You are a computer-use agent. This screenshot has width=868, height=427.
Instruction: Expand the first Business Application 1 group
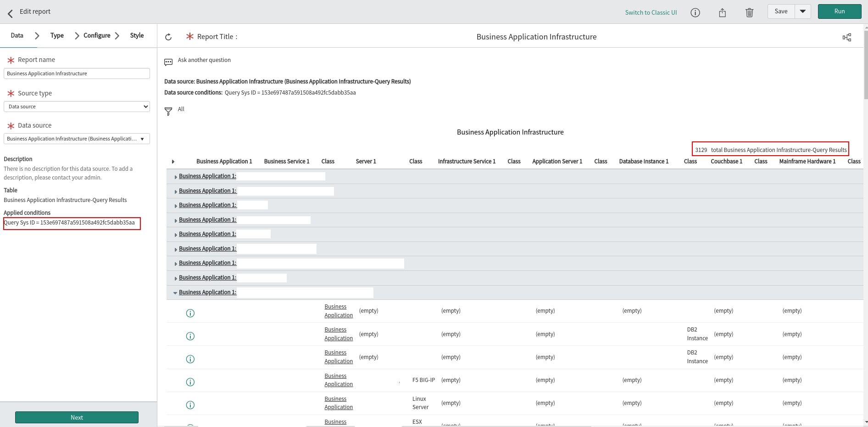pos(176,177)
